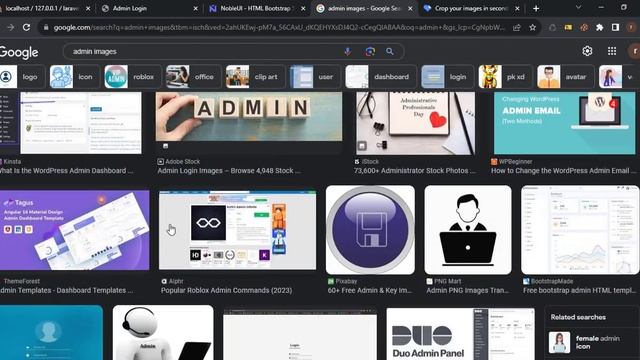Select the user filter chip

(315, 77)
